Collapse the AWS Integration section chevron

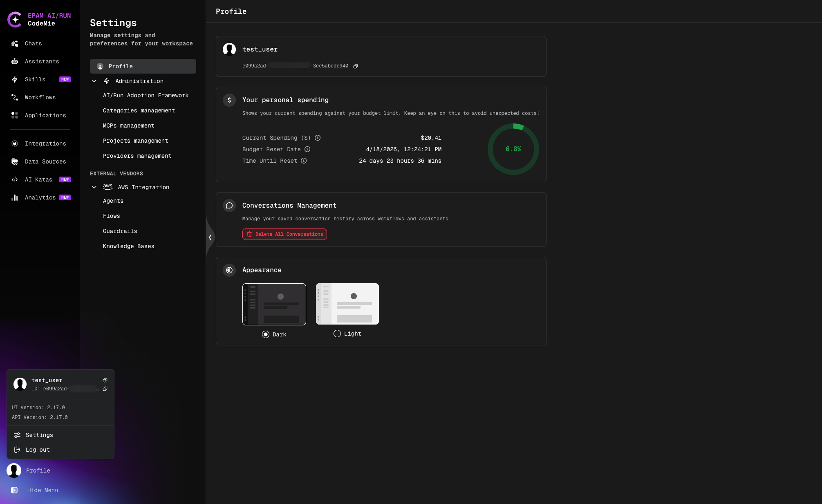(94, 187)
